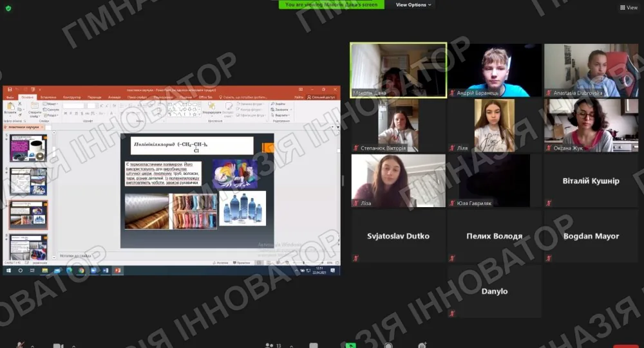Open the shapes gallery in ribbon
This screenshot has width=644, height=348.
[x=183, y=109]
